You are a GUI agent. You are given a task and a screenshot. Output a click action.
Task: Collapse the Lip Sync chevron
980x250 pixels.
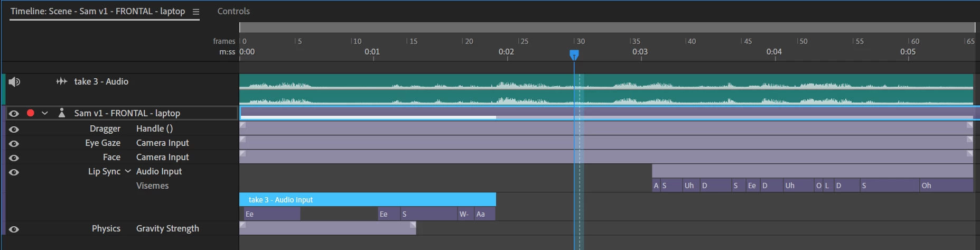pos(128,171)
